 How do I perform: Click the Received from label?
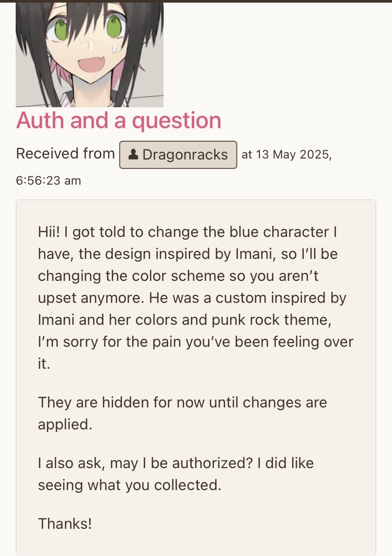click(65, 153)
